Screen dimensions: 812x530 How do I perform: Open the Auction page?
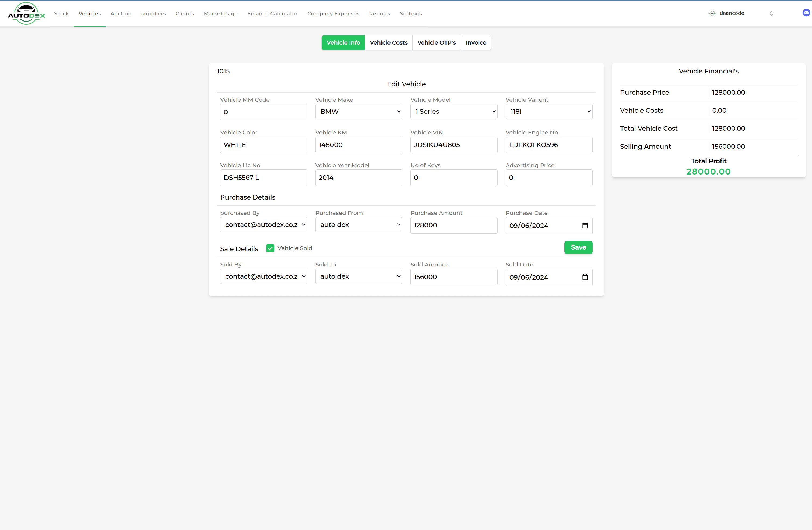(x=121, y=14)
